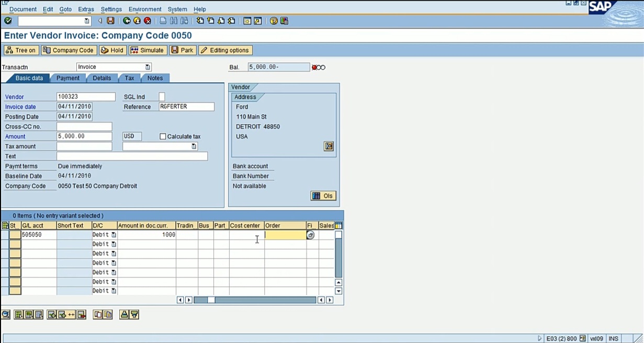Switch to the Notes tab
The image size is (644, 343).
click(155, 78)
